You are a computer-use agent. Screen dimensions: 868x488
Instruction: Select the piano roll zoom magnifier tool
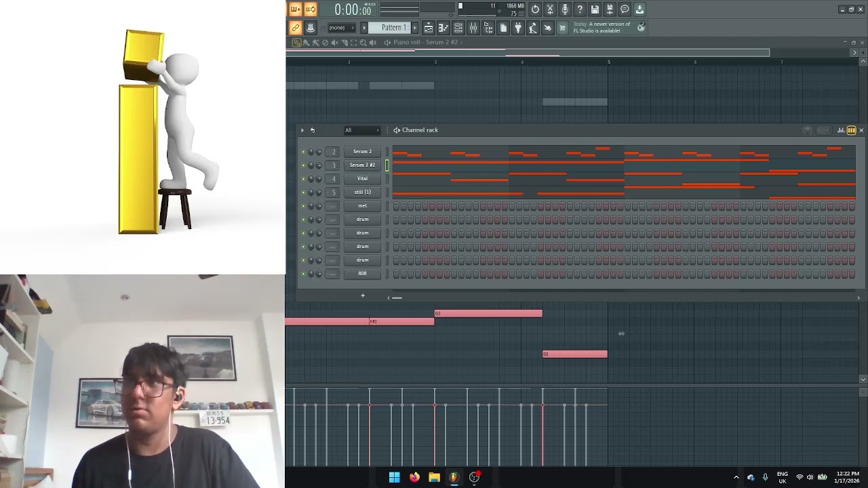point(363,43)
